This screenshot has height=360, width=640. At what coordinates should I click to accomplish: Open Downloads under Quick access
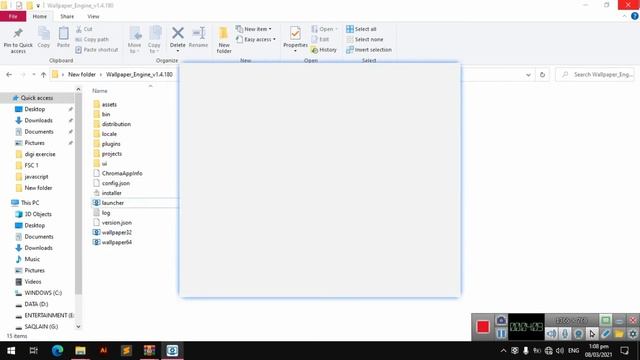coord(38,120)
